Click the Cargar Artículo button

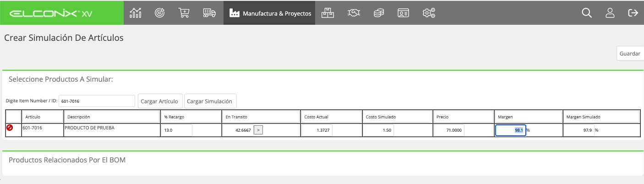(x=160, y=101)
